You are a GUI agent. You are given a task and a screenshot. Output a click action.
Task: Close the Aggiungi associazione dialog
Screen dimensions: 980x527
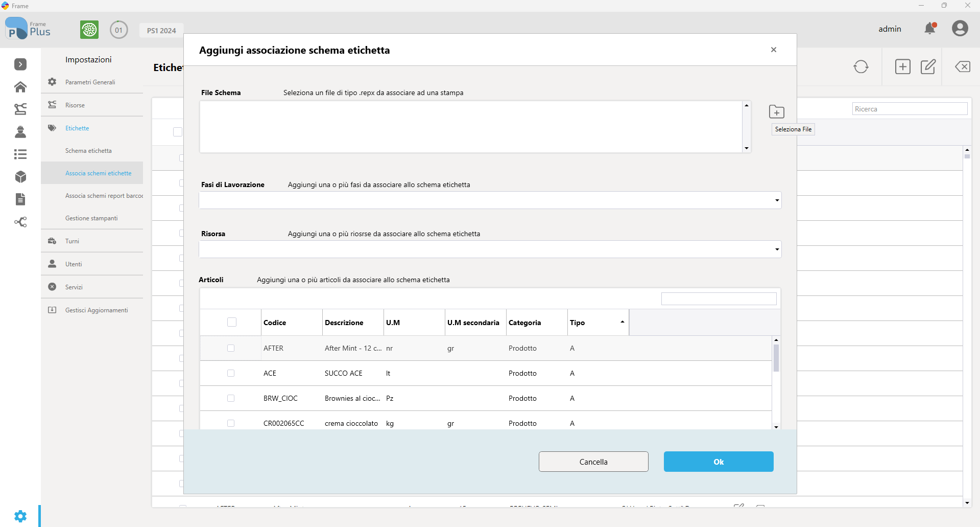coord(774,50)
